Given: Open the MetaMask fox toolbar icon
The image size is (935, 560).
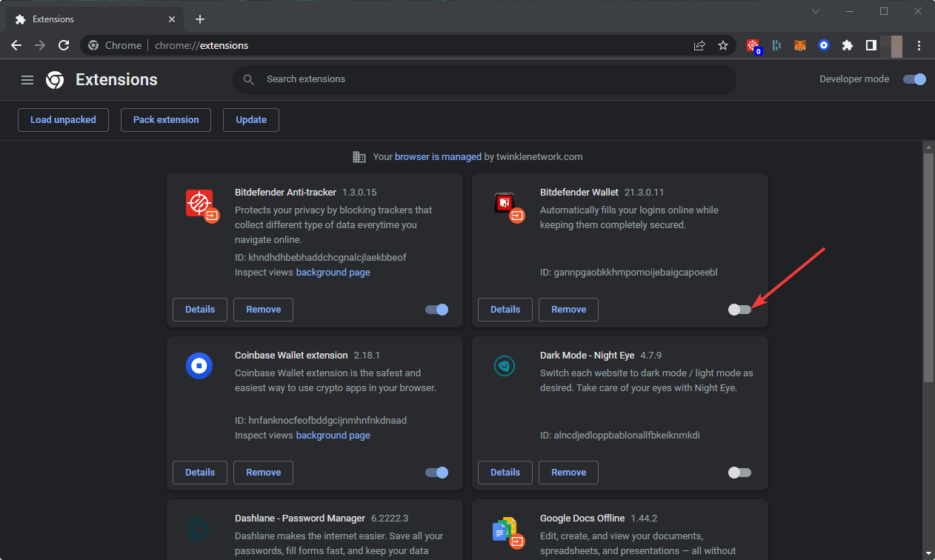Looking at the screenshot, I should (x=800, y=45).
